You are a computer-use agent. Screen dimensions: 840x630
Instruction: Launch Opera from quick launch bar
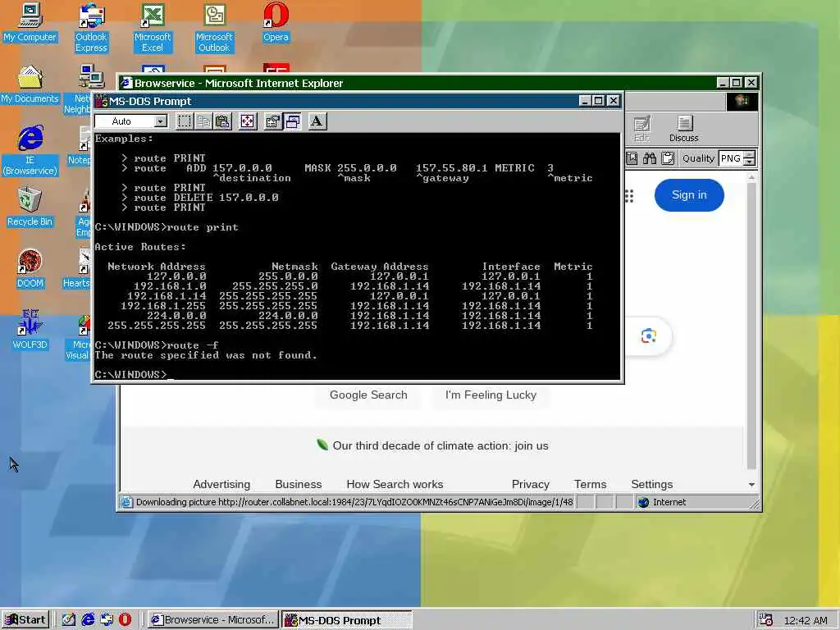[125, 620]
